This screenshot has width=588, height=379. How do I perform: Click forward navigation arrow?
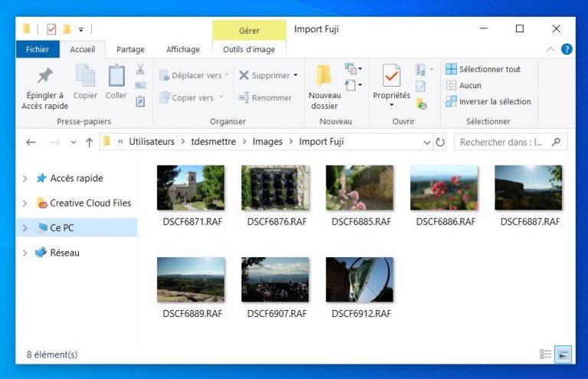(x=55, y=142)
